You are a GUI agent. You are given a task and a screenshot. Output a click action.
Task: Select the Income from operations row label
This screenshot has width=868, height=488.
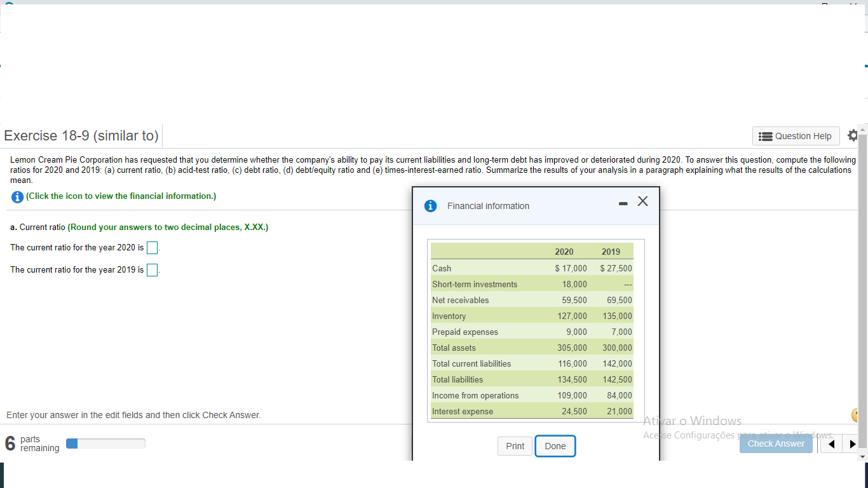point(475,395)
